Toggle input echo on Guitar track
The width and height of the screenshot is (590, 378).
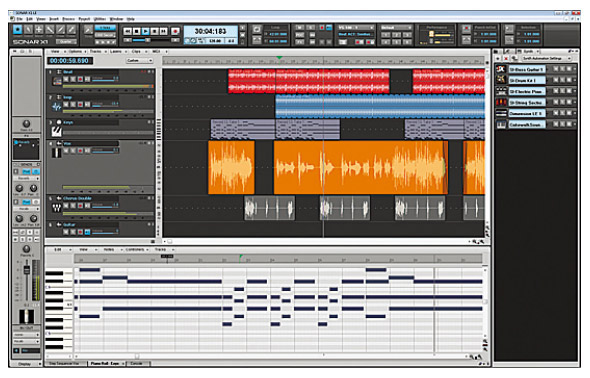pyautogui.click(x=87, y=232)
